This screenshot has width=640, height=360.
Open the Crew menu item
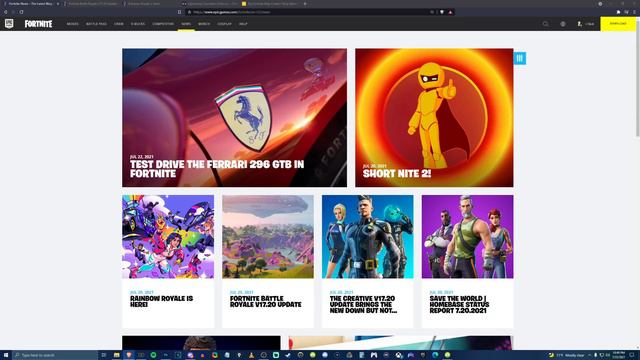click(119, 24)
